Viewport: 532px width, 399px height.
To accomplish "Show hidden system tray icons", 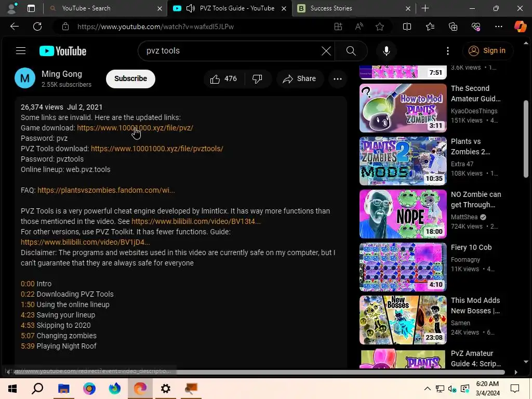I will (428, 389).
